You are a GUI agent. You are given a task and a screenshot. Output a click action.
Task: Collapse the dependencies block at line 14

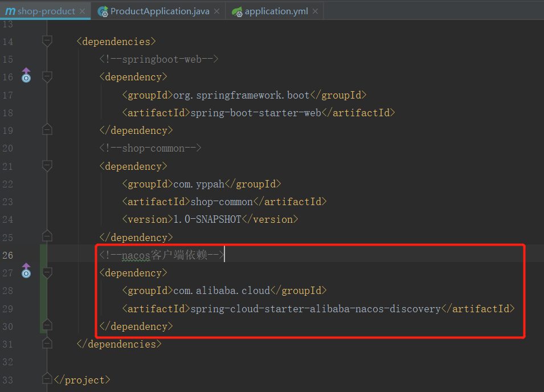coord(47,41)
